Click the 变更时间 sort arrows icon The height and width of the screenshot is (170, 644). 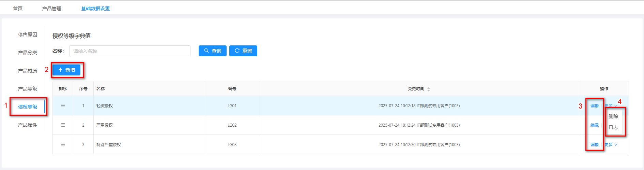pos(428,89)
